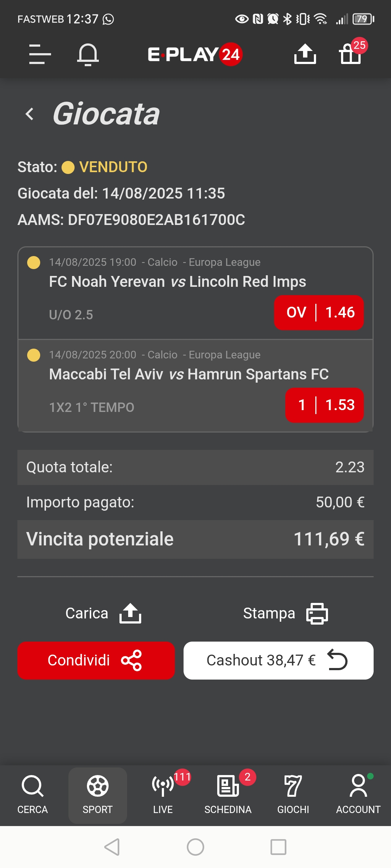This screenshot has height=868, width=391.
Task: Select the OV 1.46 odds badge
Action: pyautogui.click(x=319, y=312)
